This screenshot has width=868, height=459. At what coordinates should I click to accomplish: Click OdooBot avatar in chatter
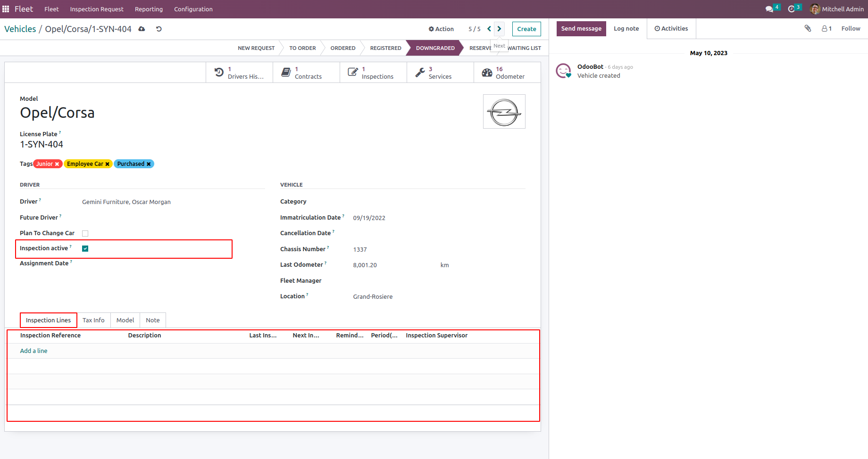coord(564,71)
